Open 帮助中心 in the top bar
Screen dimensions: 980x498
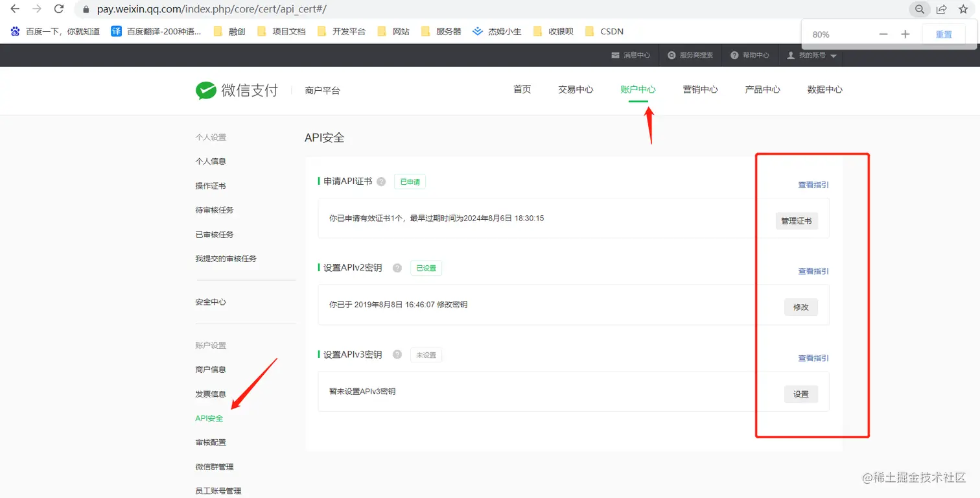(x=750, y=55)
